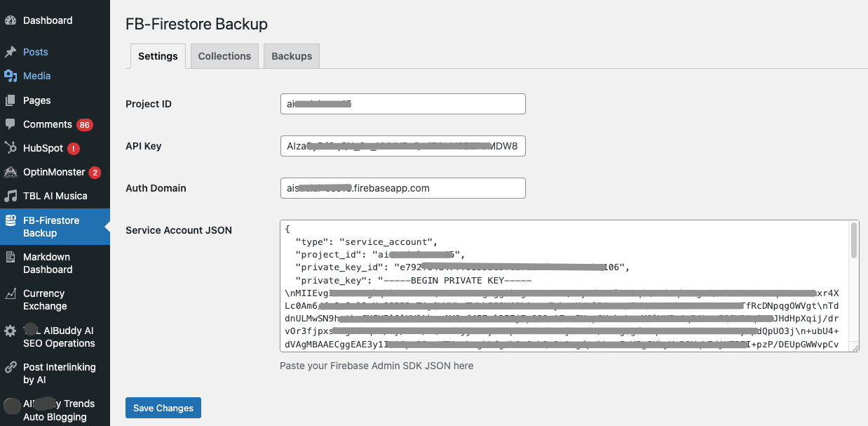This screenshot has height=426, width=868.
Task: Click the Currency Exchange chart icon
Action: 11,294
